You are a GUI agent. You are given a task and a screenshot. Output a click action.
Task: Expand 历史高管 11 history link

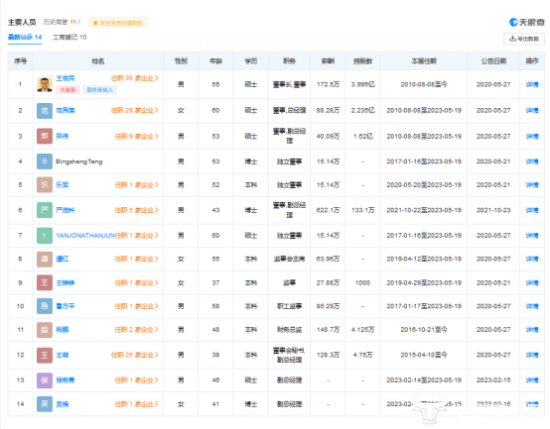click(62, 22)
